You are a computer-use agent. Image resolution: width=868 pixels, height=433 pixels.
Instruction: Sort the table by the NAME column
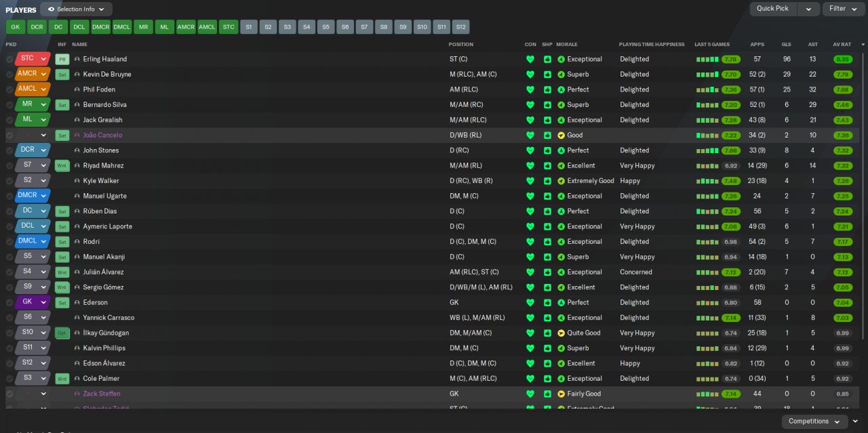click(x=79, y=44)
